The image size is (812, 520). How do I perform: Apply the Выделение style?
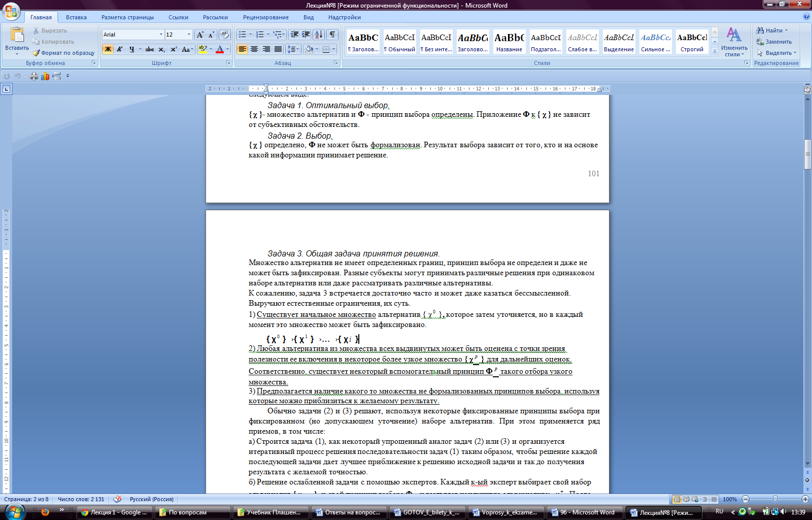point(619,42)
